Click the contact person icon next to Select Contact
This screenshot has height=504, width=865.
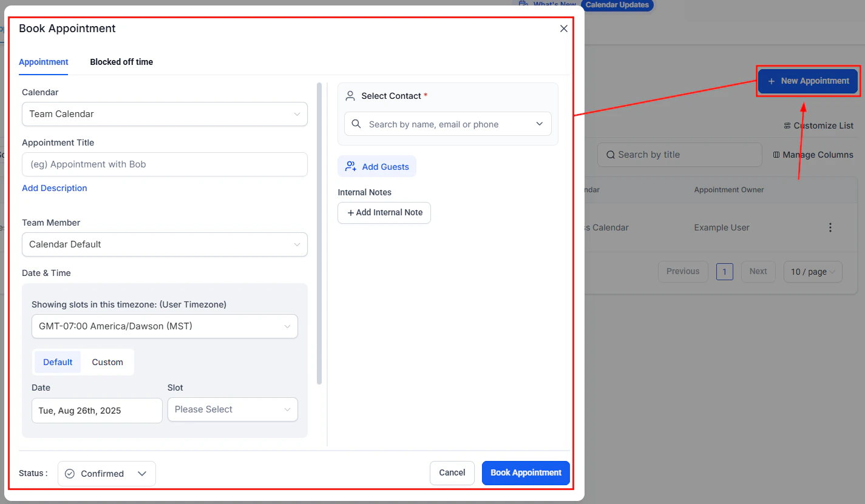(x=350, y=95)
